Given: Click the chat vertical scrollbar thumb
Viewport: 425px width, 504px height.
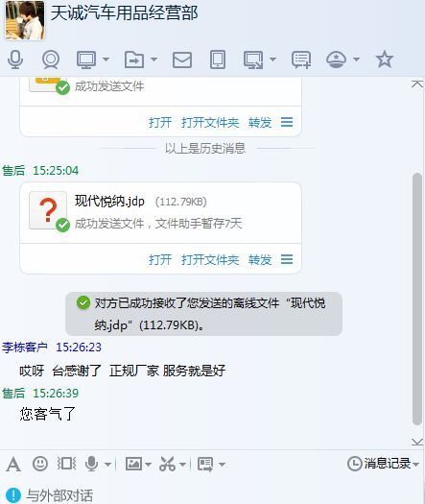Looking at the screenshot, I should [417, 299].
